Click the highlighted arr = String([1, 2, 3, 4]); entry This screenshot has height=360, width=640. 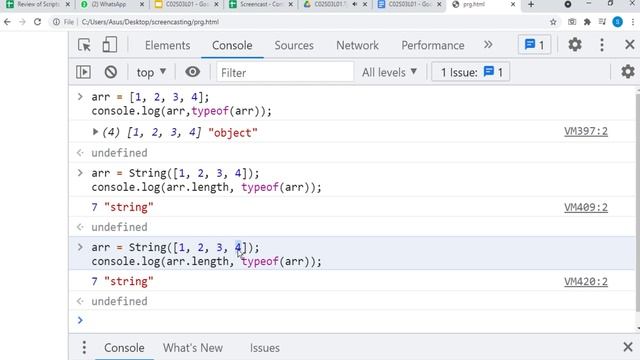(351, 254)
